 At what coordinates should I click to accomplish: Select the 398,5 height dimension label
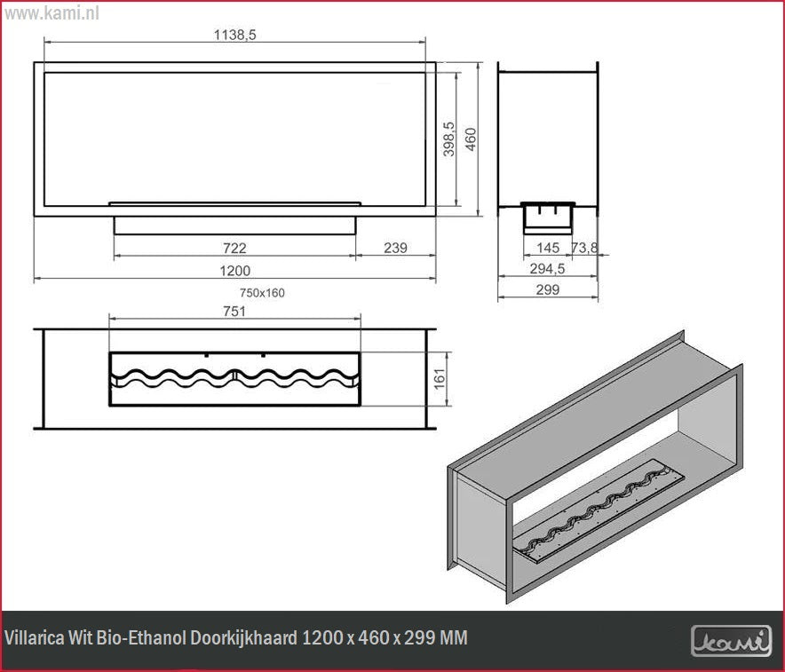point(449,139)
